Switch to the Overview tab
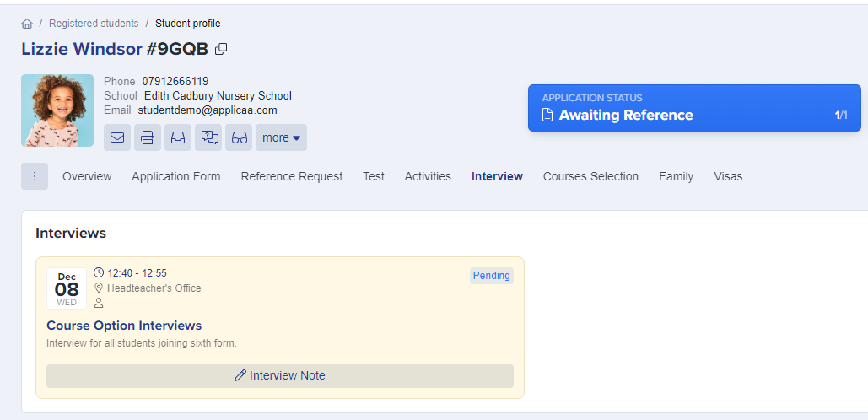 tap(87, 176)
